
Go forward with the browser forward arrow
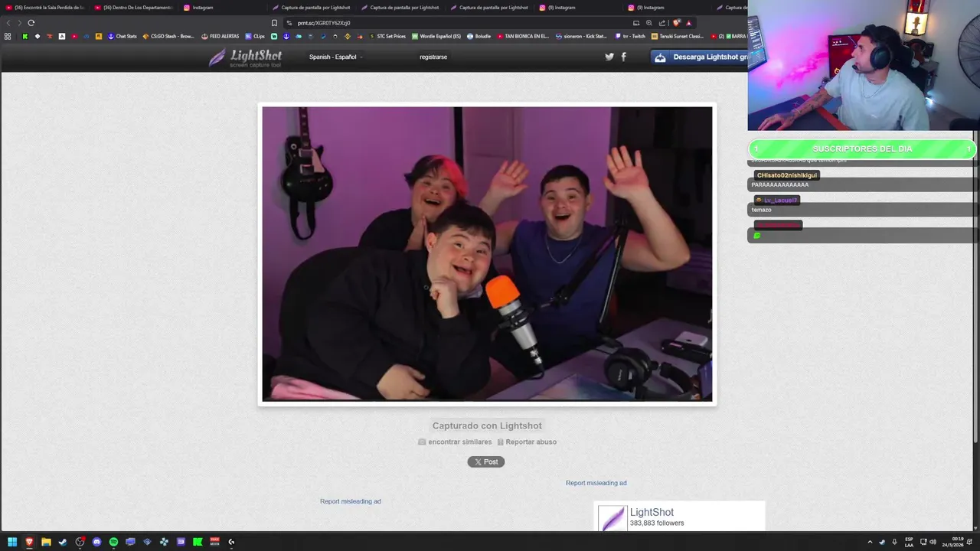click(x=20, y=23)
